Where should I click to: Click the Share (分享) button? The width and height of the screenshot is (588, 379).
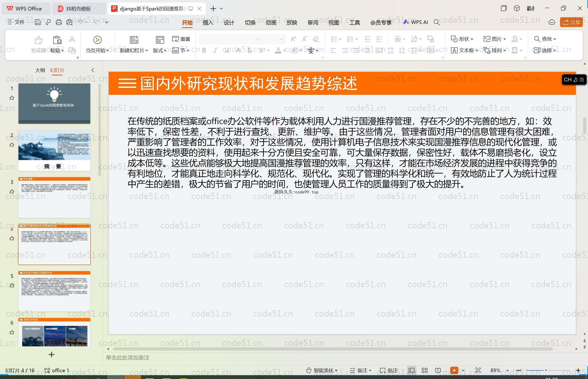571,22
